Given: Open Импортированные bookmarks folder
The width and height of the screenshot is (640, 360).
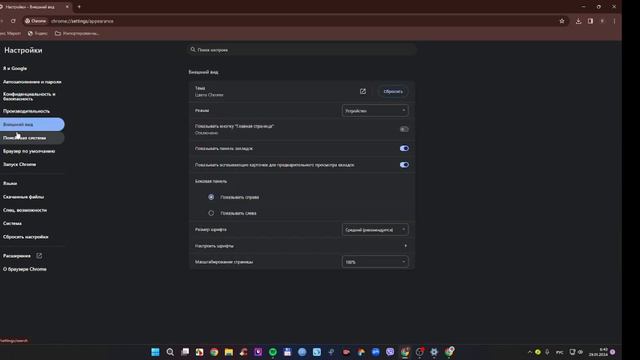Looking at the screenshot, I should coord(77,33).
